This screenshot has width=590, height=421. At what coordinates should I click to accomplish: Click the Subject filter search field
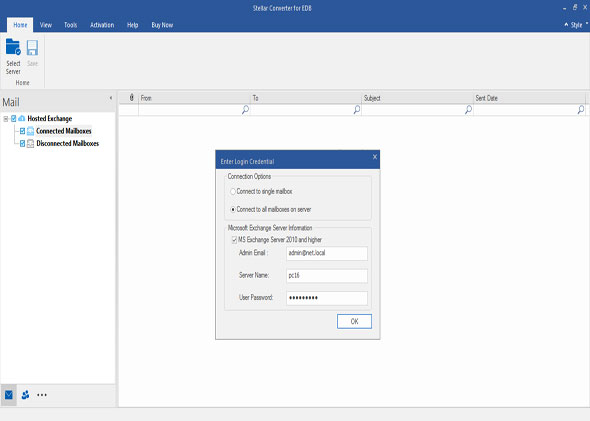pos(418,109)
